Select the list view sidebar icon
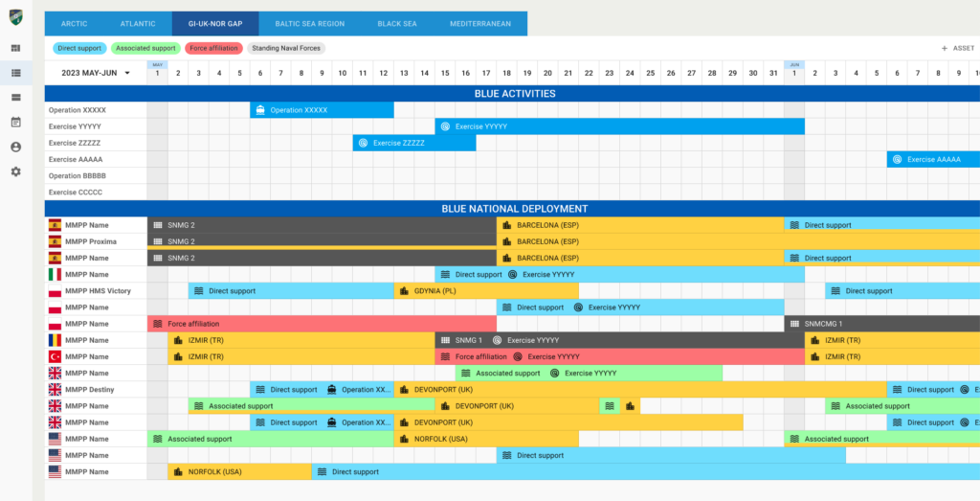This screenshot has height=501, width=980. click(15, 73)
